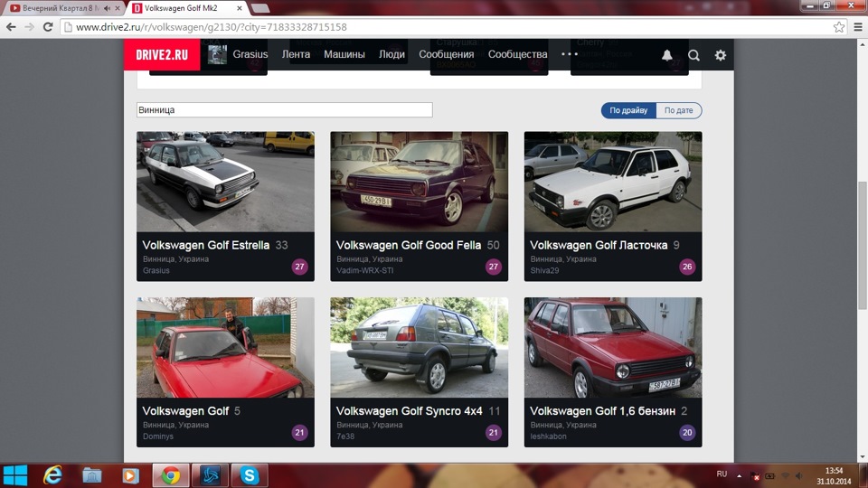Click the DRIVE2.RU logo
Screen dimensions: 868x488
[x=162, y=54]
